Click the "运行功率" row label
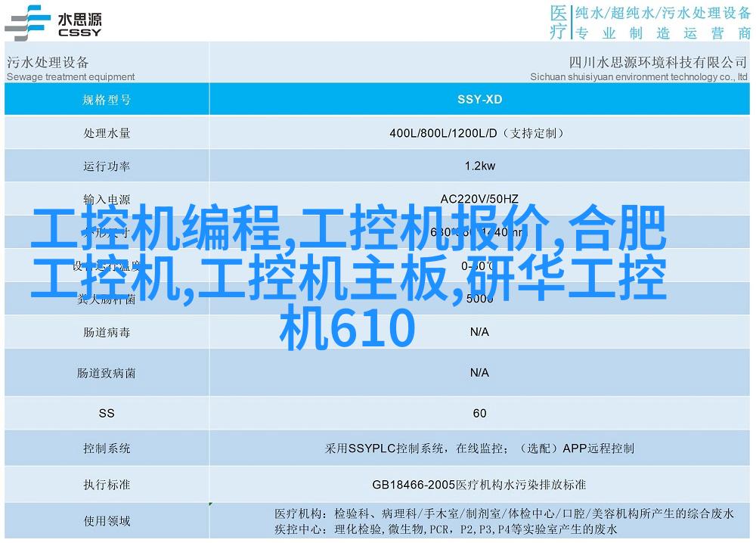Screen dimensions: 756x543 pyautogui.click(x=107, y=166)
